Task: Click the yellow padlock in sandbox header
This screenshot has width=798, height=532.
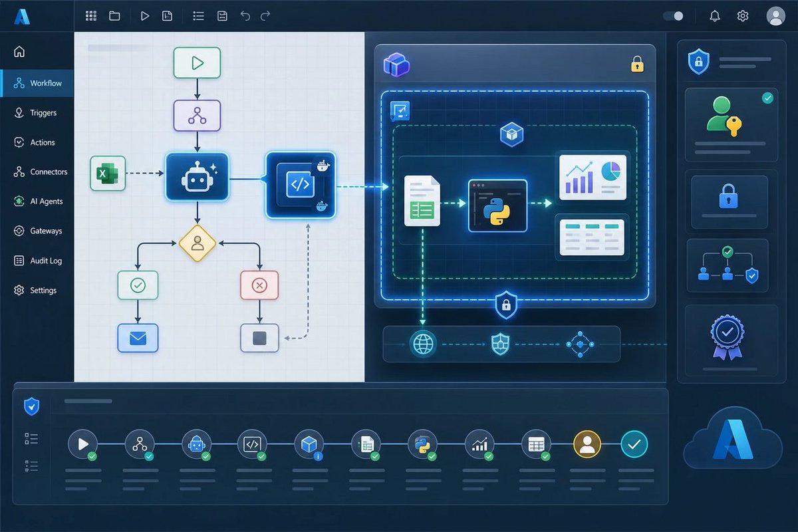Action: click(637, 64)
